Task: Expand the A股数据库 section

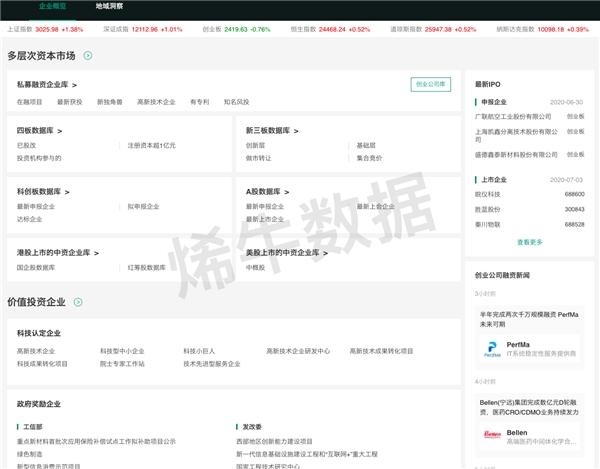Action: click(x=267, y=192)
